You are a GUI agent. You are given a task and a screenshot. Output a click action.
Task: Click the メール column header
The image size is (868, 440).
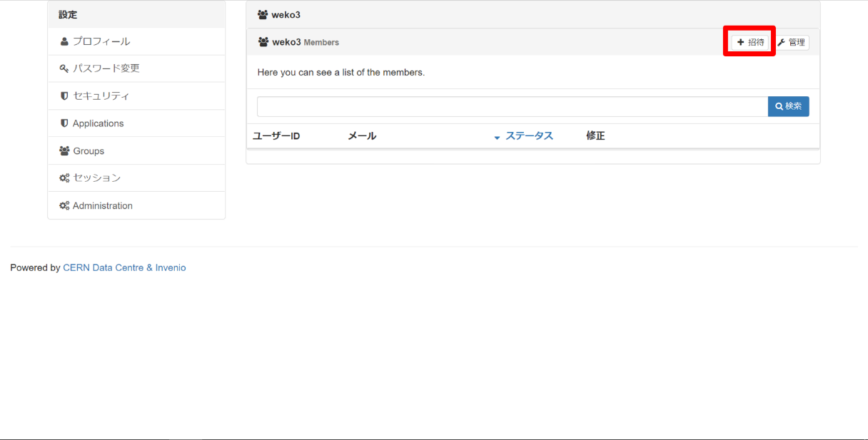click(x=362, y=136)
